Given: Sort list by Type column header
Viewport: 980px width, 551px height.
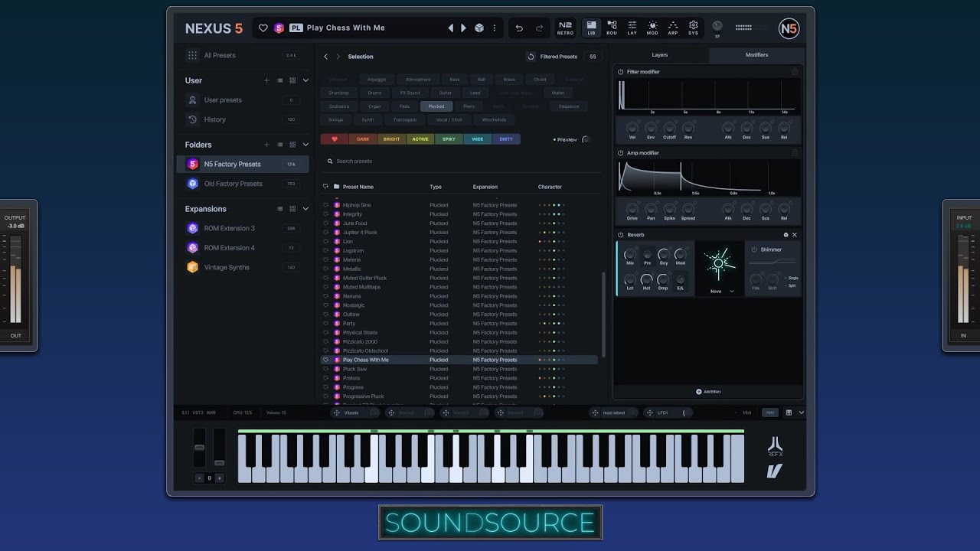Looking at the screenshot, I should 436,187.
